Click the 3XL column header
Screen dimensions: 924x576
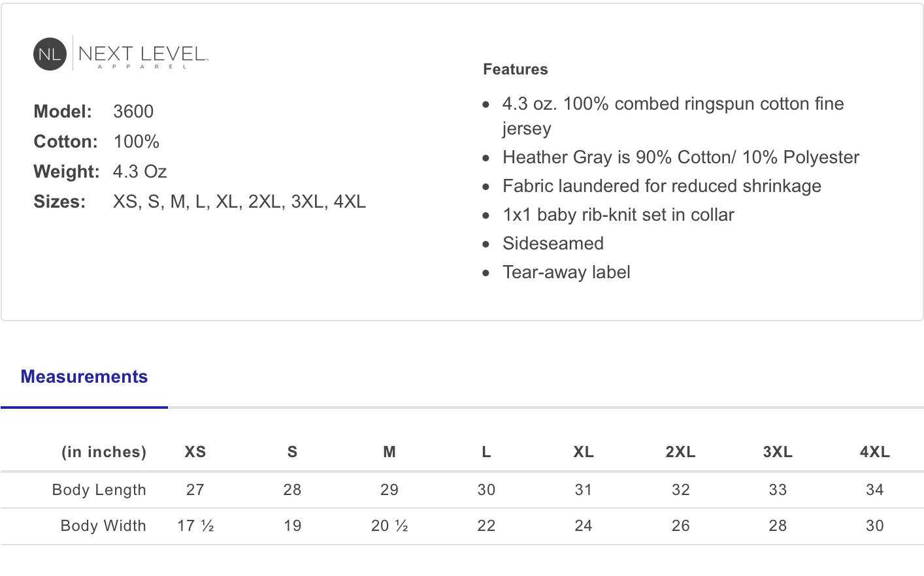tap(778, 452)
